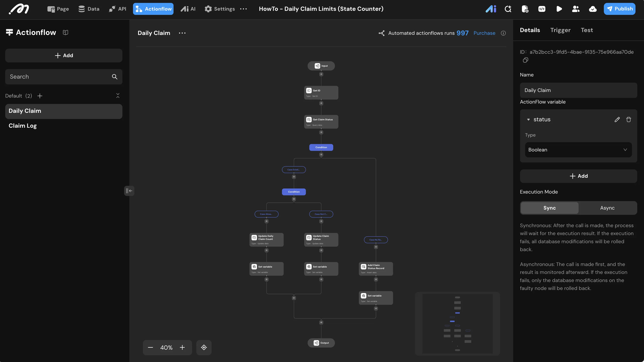Select the lower Condition node

tap(294, 192)
